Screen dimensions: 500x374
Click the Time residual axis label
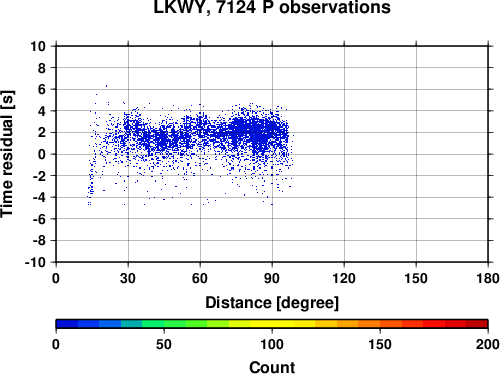coord(7,154)
